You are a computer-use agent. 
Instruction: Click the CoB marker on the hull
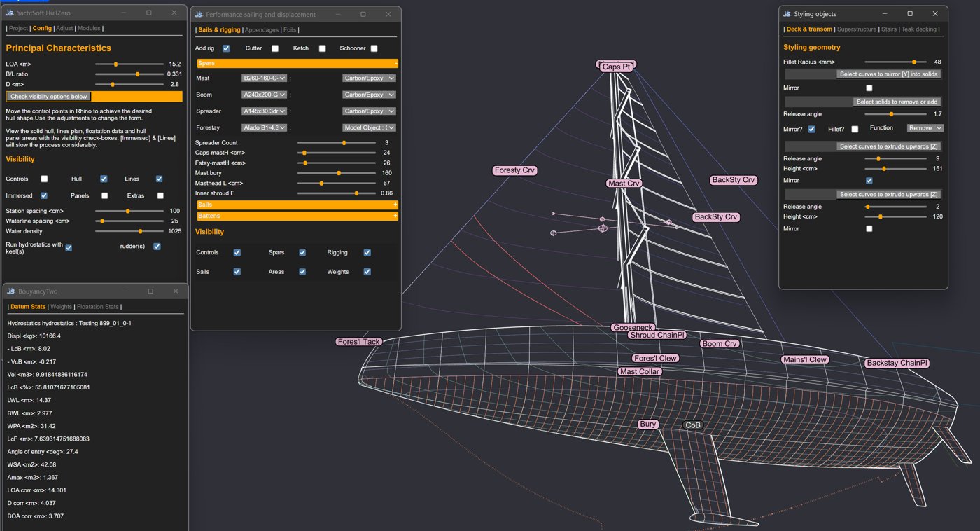pyautogui.click(x=693, y=425)
